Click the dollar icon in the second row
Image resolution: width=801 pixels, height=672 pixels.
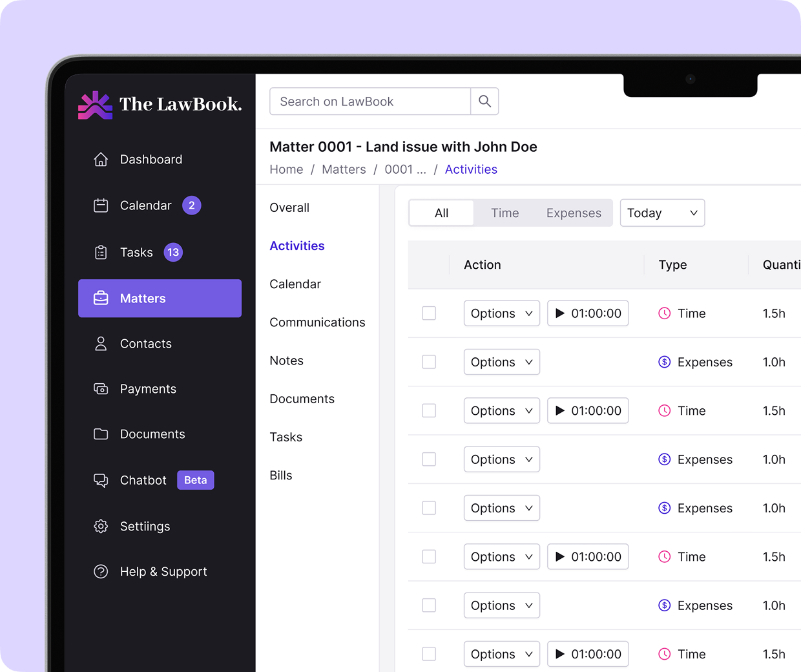pos(664,362)
